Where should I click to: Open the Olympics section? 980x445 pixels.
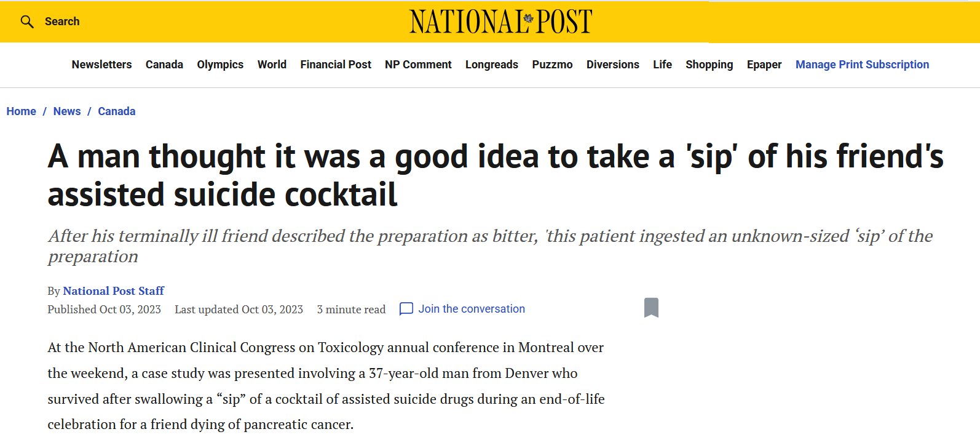tap(220, 65)
